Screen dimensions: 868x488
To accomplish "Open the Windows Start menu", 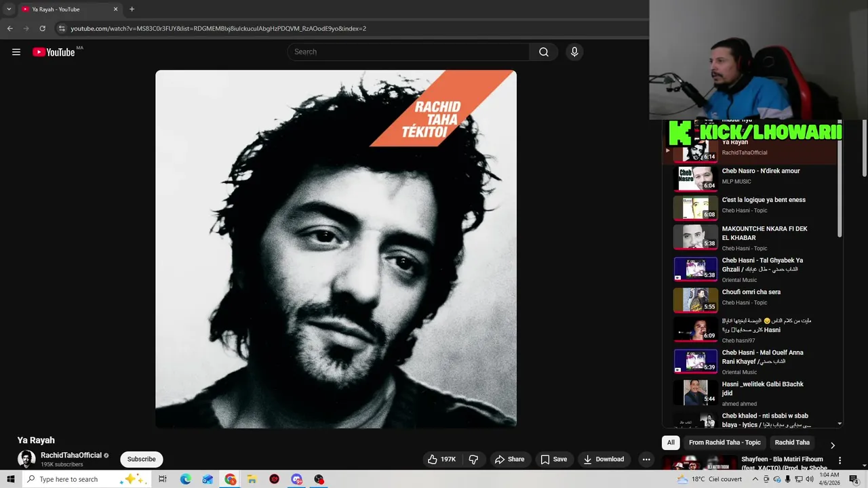I will pos(10,479).
